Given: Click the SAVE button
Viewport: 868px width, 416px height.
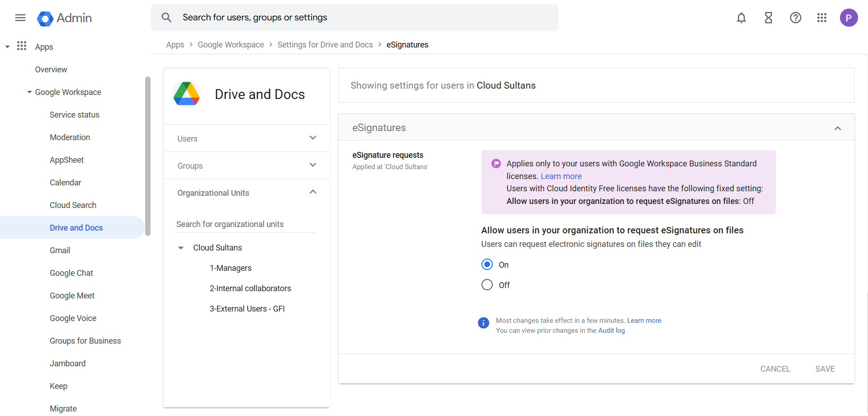Looking at the screenshot, I should click(825, 369).
